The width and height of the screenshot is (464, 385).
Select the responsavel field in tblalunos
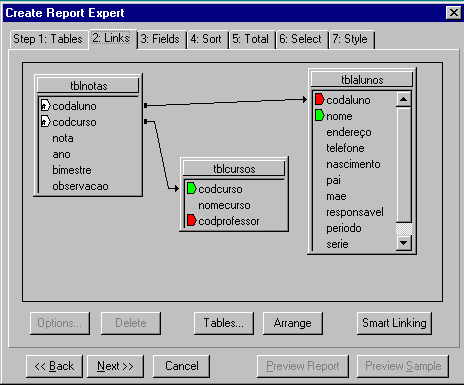[x=355, y=212]
